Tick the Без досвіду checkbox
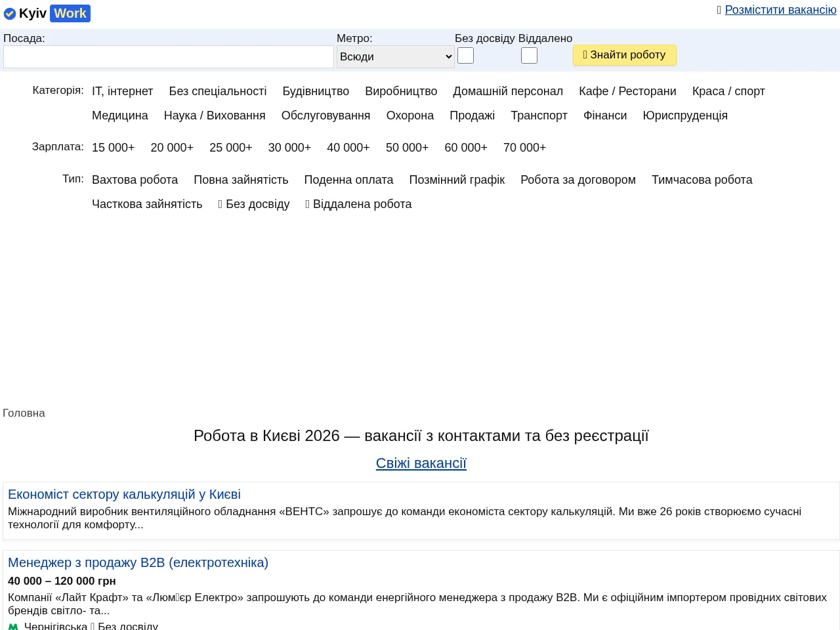 tap(465, 56)
